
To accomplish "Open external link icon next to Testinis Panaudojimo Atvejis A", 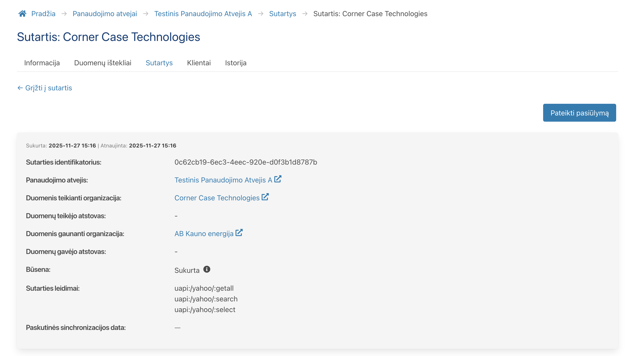I will 278,179.
